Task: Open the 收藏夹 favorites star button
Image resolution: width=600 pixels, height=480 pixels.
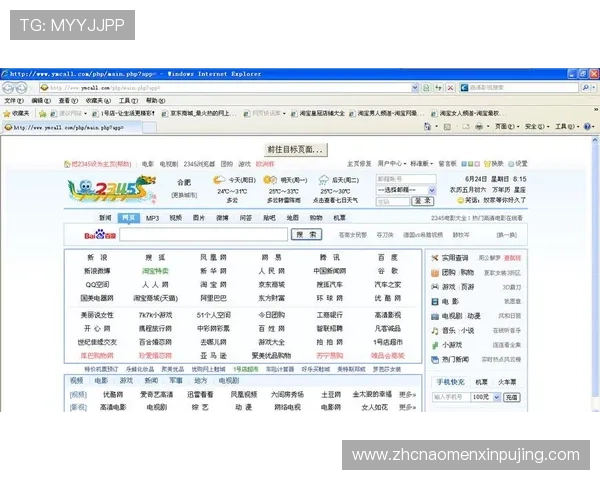Action: (16, 113)
